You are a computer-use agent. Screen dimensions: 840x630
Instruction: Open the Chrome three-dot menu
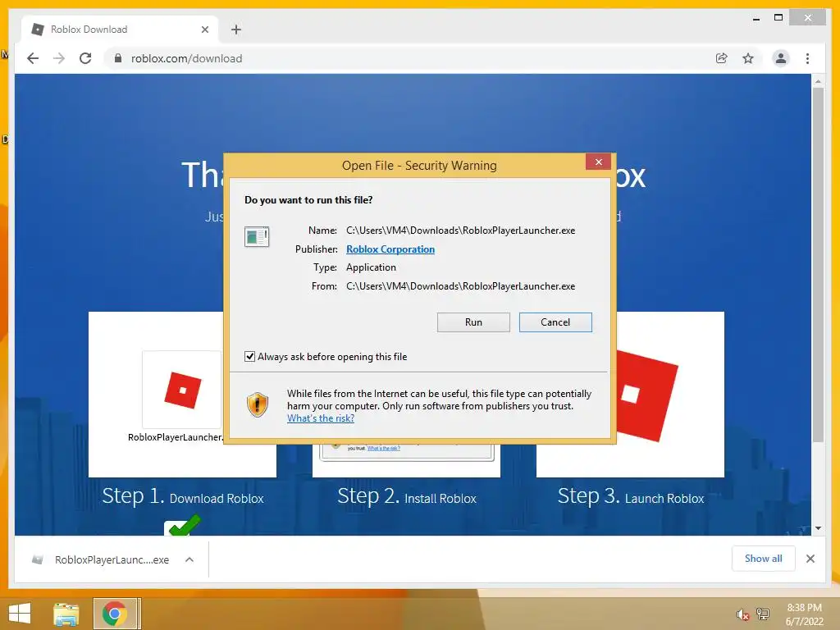(807, 58)
